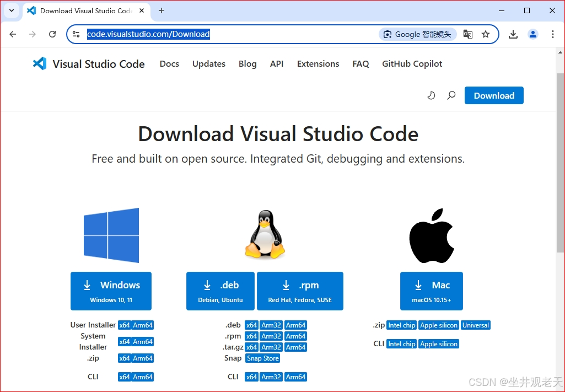The image size is (565, 392).
Task: Click Linux .rpm Arm32 link
Action: pyautogui.click(x=271, y=336)
